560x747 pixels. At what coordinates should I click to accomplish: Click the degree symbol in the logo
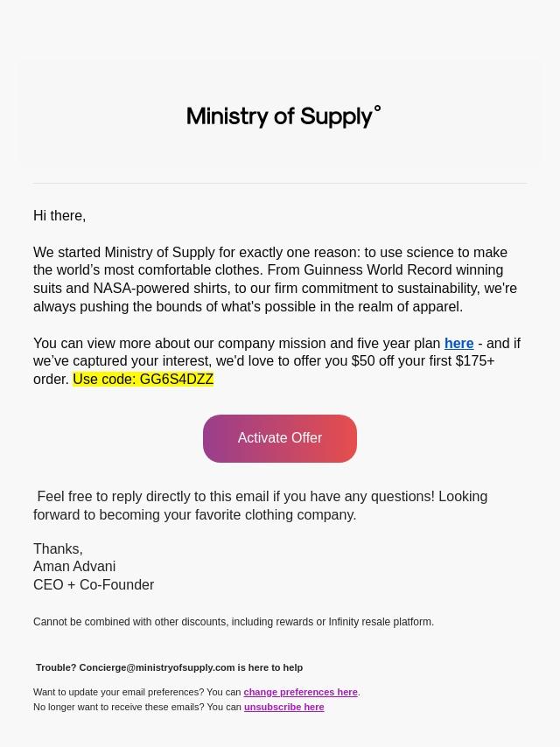point(377,109)
